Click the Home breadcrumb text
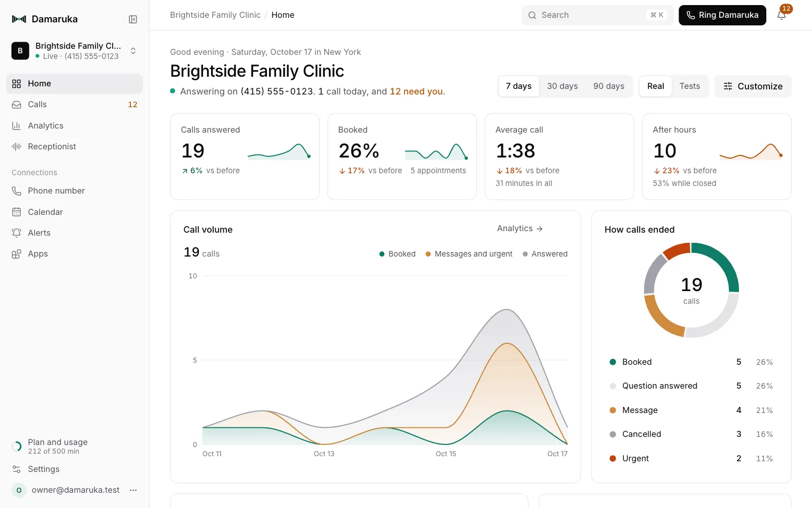This screenshot has height=508, width=812. (283, 15)
